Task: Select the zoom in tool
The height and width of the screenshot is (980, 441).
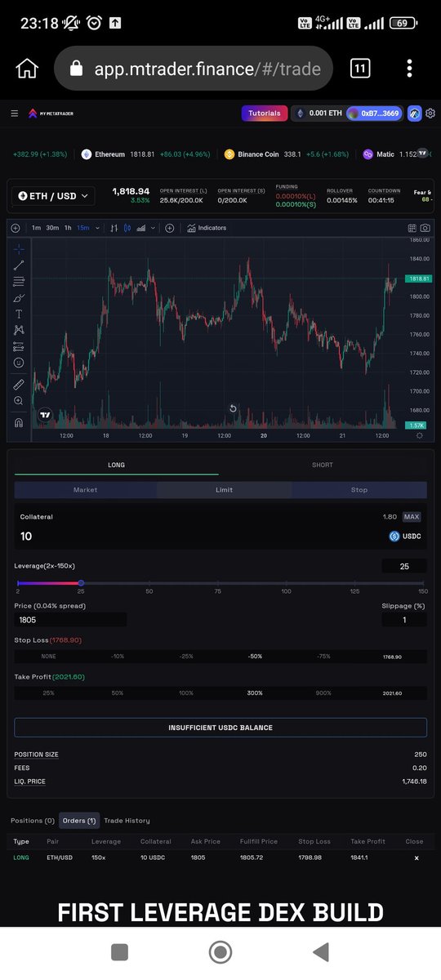Action: coord(19,401)
